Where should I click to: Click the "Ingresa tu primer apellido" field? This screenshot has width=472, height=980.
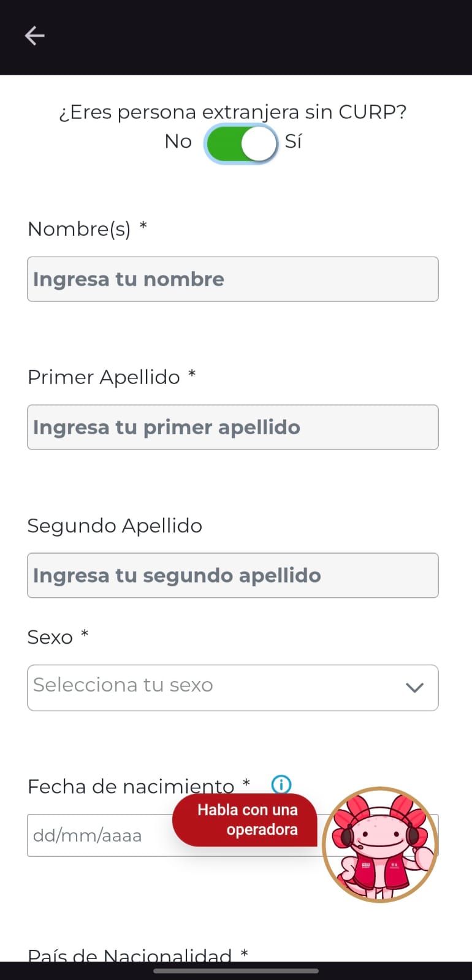point(233,428)
